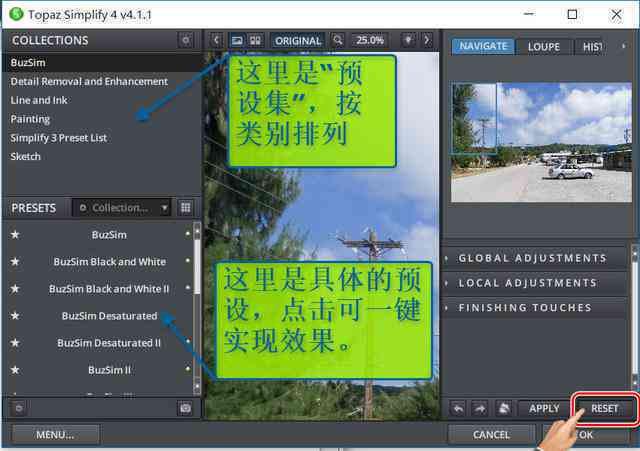Image resolution: width=640 pixels, height=451 pixels.
Task: Expand FINISHING TOUCHES section
Action: tap(535, 307)
